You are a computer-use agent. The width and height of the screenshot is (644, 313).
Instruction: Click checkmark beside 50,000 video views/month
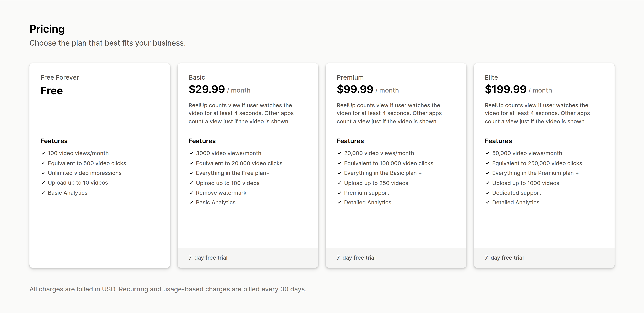[x=487, y=153]
